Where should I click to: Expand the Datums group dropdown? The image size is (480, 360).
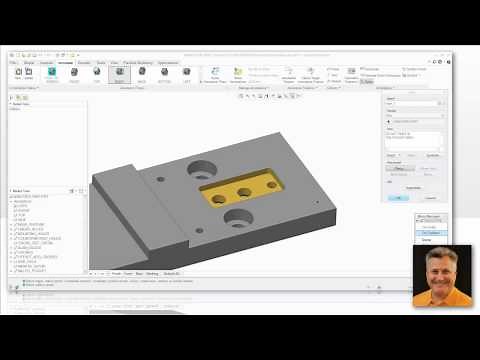(333, 88)
